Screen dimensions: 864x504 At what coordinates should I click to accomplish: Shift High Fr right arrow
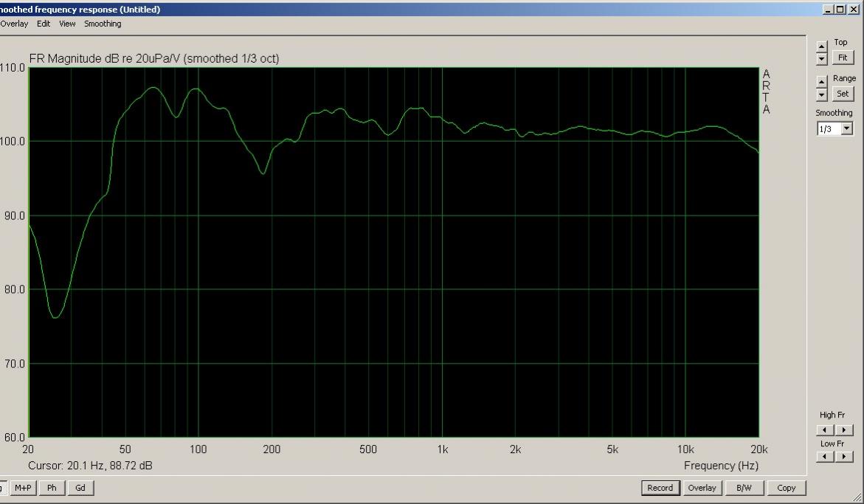pos(844,429)
